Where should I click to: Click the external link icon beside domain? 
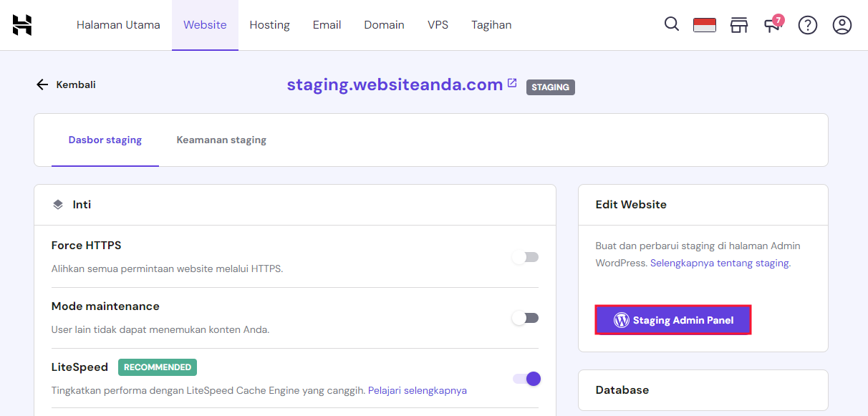[x=512, y=83]
